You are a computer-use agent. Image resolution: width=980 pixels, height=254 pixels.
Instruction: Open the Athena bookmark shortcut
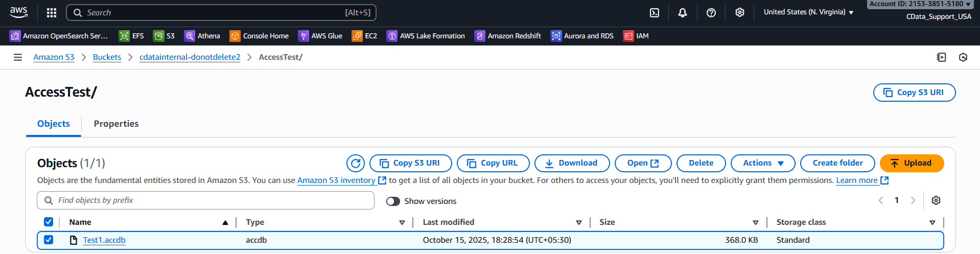202,36
